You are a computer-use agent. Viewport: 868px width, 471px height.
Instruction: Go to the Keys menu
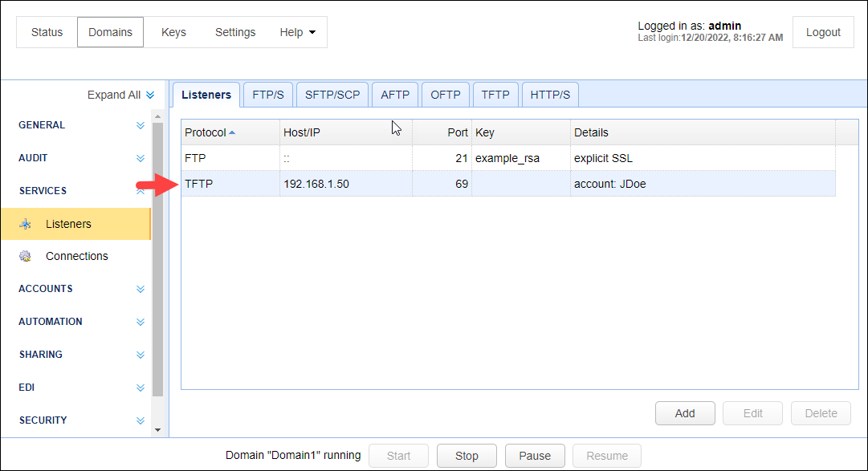(173, 33)
